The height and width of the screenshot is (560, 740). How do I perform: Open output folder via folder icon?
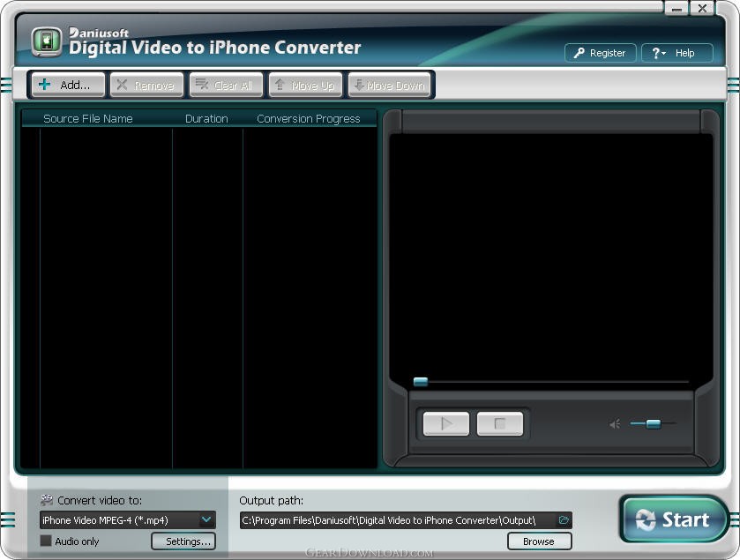tap(564, 520)
